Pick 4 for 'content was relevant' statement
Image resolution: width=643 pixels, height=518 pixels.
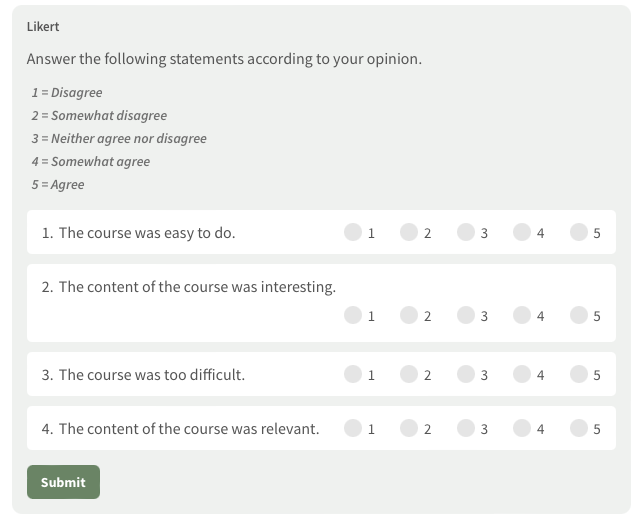point(522,428)
